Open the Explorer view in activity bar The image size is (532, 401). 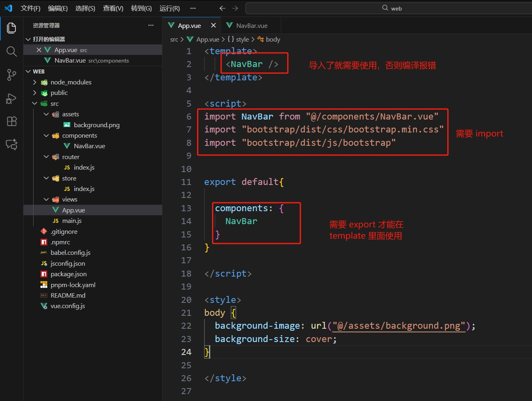pos(11,28)
